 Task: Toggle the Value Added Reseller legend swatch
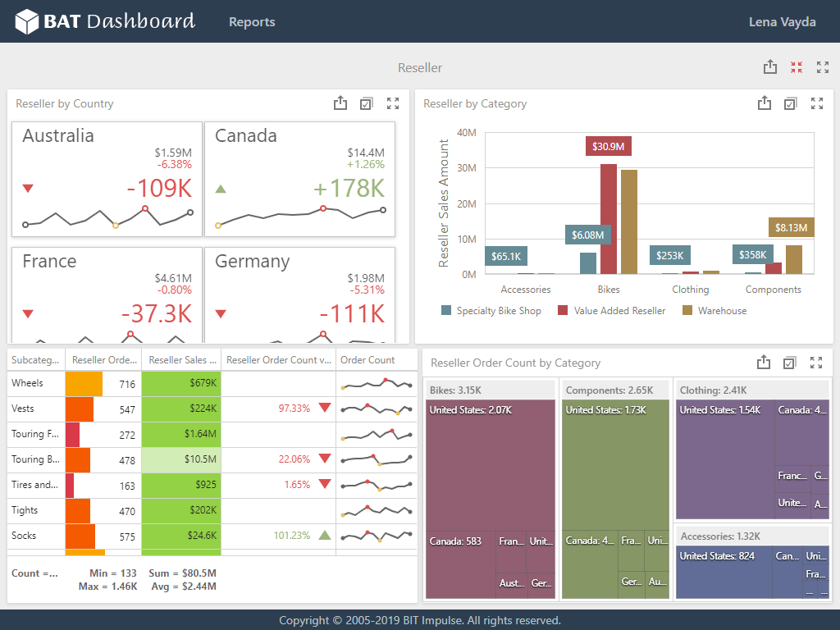coord(563,310)
